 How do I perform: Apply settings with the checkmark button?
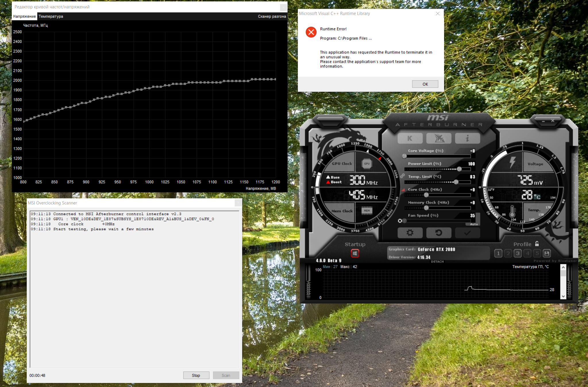click(467, 233)
